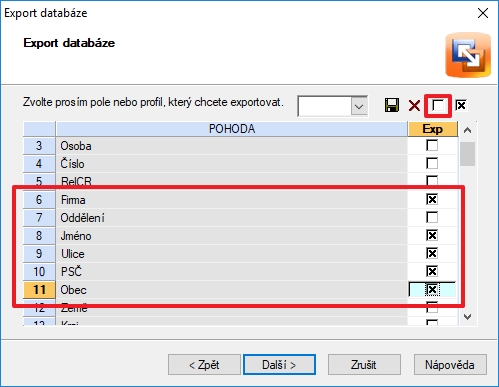Enable export checkbox for Číslo
499x387 pixels.
[x=432, y=163]
